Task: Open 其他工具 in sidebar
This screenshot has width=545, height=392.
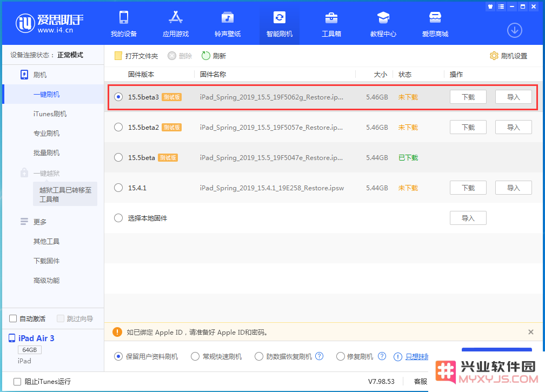Action: [46, 241]
